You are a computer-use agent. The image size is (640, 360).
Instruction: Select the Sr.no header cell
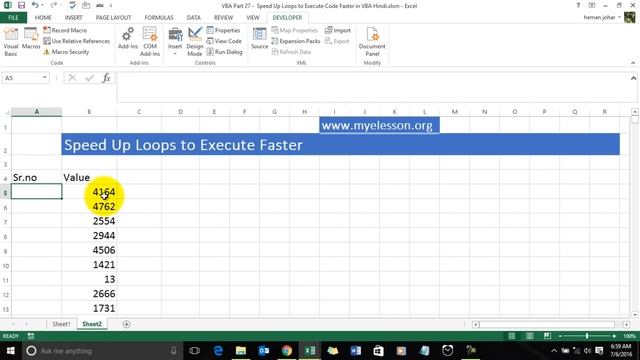36,178
